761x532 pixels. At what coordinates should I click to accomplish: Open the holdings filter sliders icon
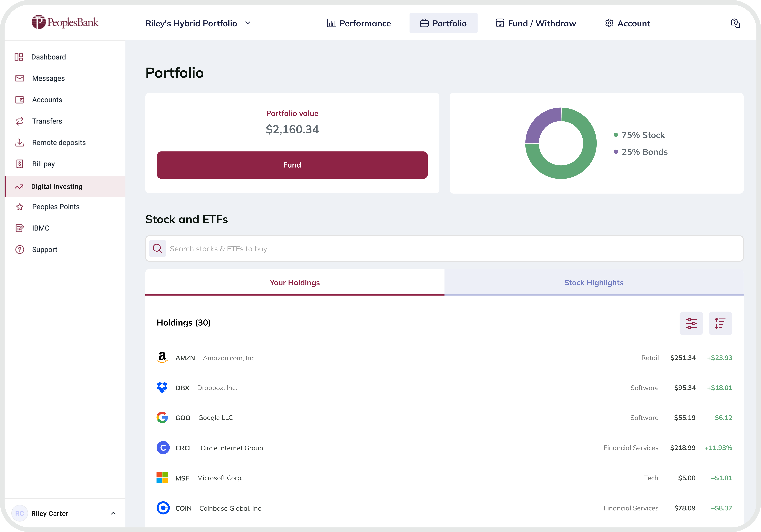(691, 323)
